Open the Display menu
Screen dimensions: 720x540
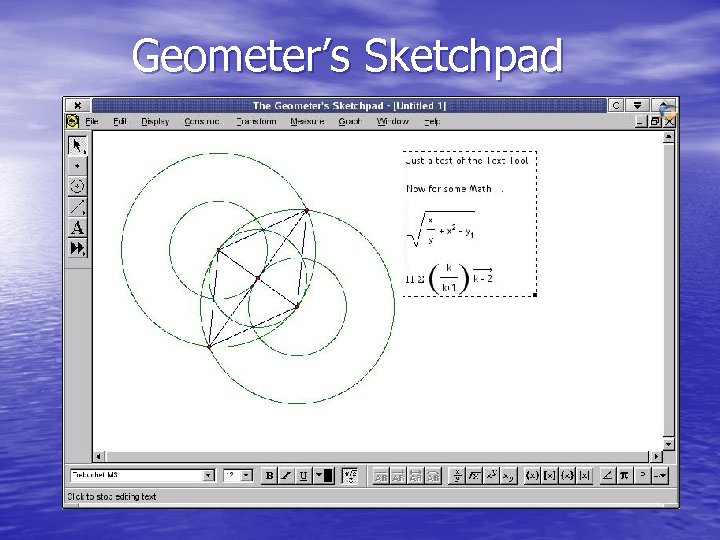(x=155, y=121)
